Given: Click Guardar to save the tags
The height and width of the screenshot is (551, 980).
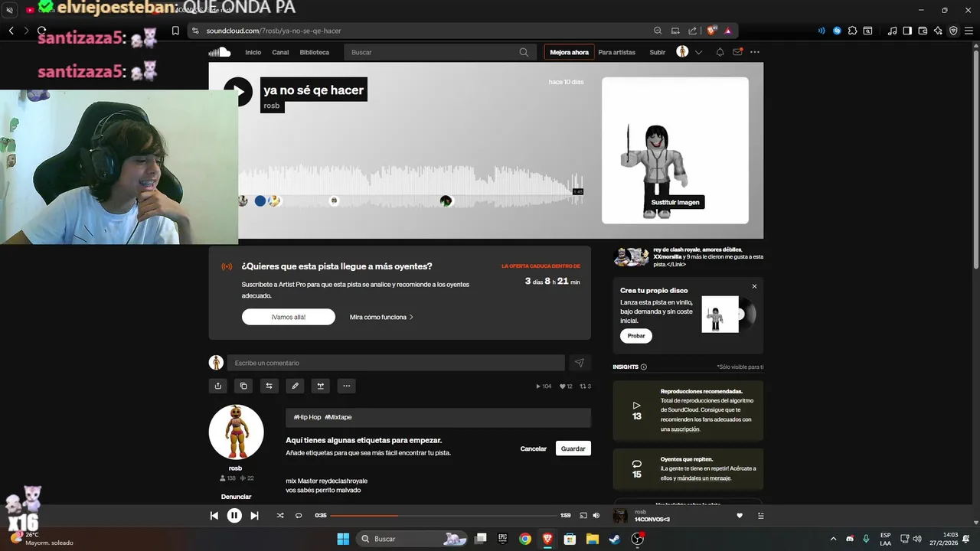Looking at the screenshot, I should tap(573, 448).
